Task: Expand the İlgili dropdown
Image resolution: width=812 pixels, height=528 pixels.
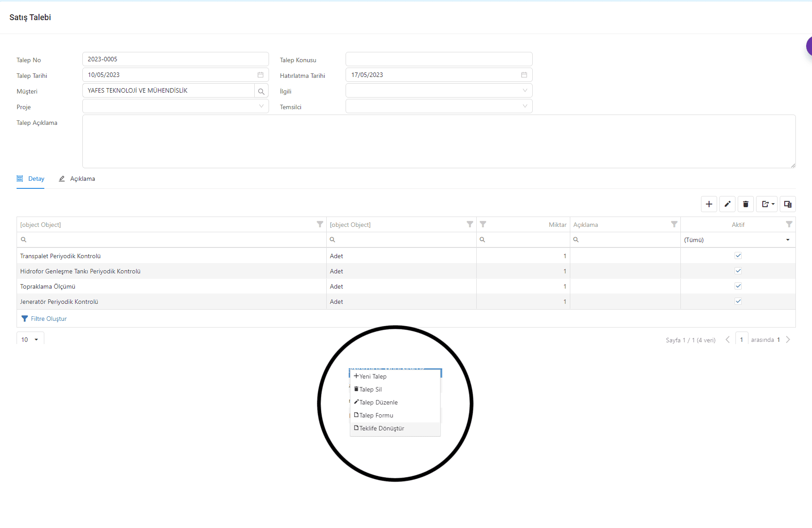Action: pyautogui.click(x=525, y=90)
